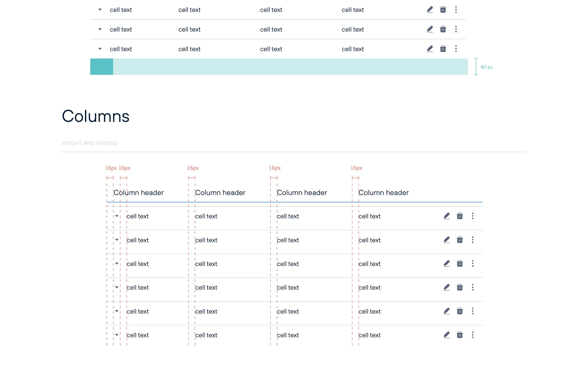Delete second row under Column headers

coord(459,240)
